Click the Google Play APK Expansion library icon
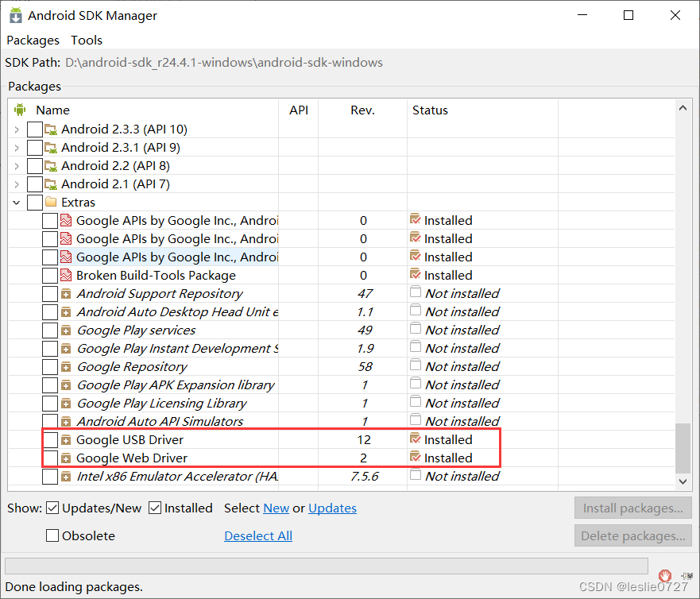Viewport: 700px width, 599px height. pyautogui.click(x=66, y=385)
